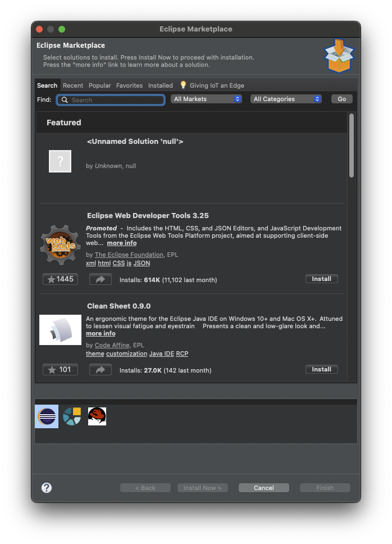Image resolution: width=392 pixels, height=544 pixels.
Task: Switch to the Installed tab
Action: [x=161, y=85]
